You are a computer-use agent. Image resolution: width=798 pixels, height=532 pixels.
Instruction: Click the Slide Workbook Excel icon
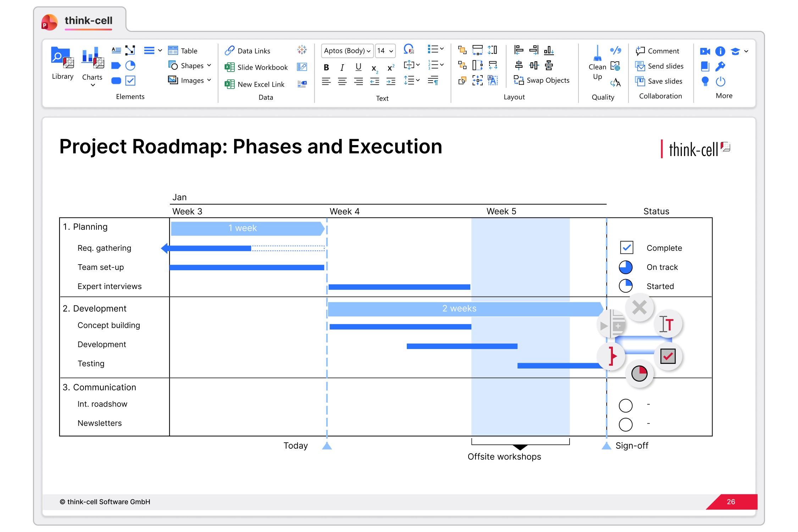tap(229, 67)
